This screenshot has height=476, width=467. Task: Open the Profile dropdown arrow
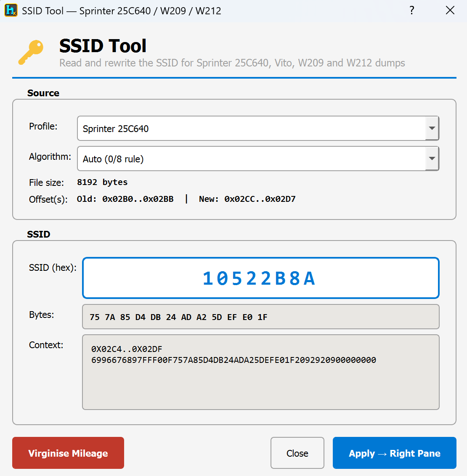click(432, 128)
